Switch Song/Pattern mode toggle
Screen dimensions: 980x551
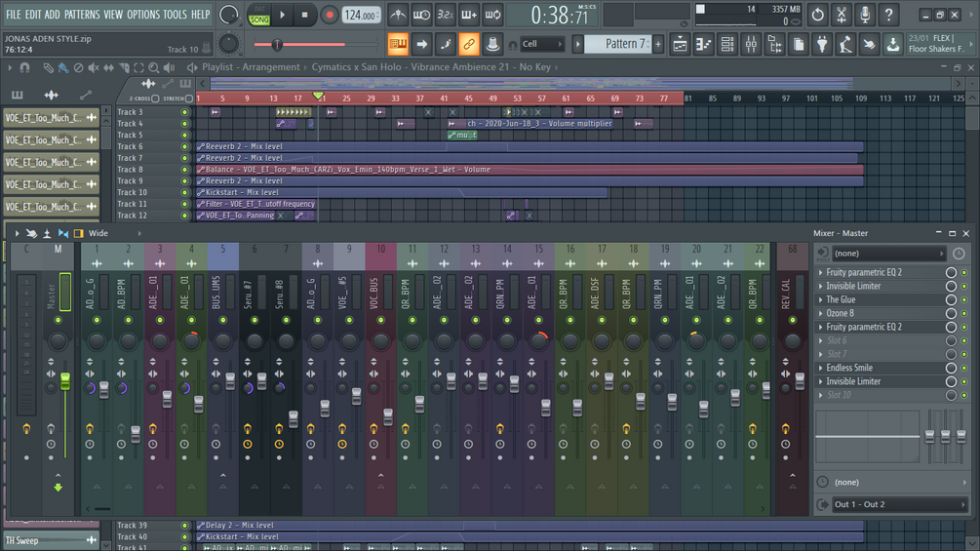click(x=258, y=15)
